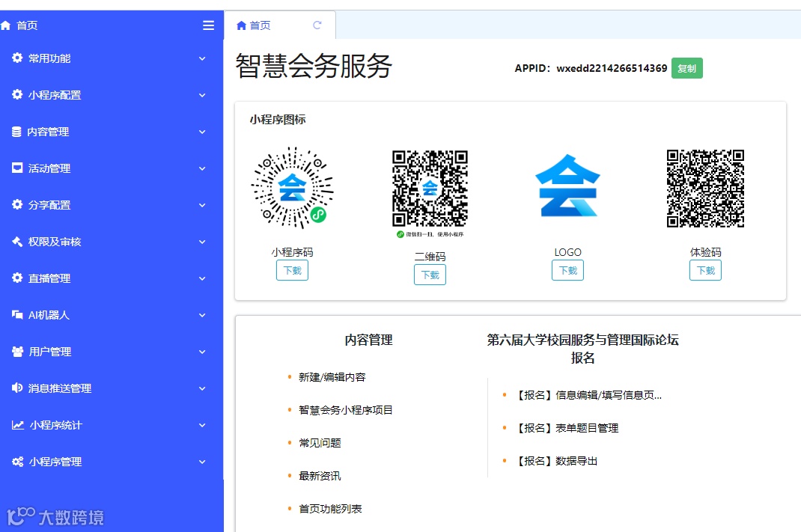Image resolution: width=801 pixels, height=532 pixels.
Task: Open the 小程序配置 sidebar label
Action: tap(55, 95)
